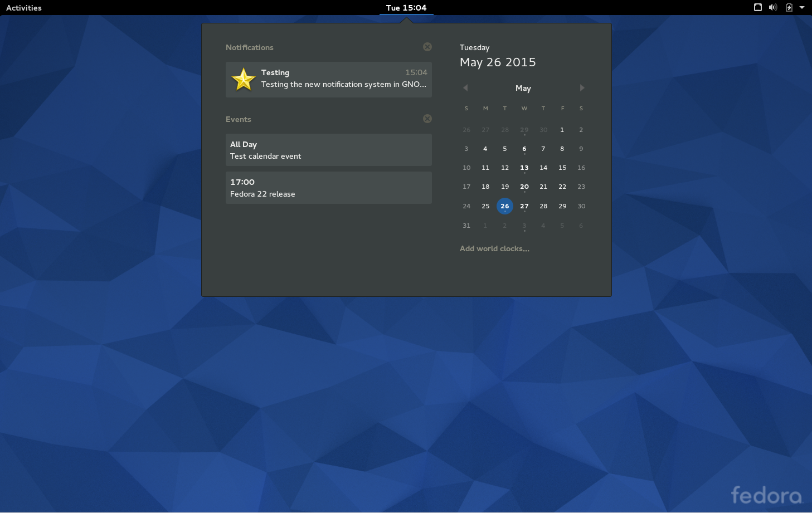Dismiss all notifications with the clear icon

click(427, 47)
